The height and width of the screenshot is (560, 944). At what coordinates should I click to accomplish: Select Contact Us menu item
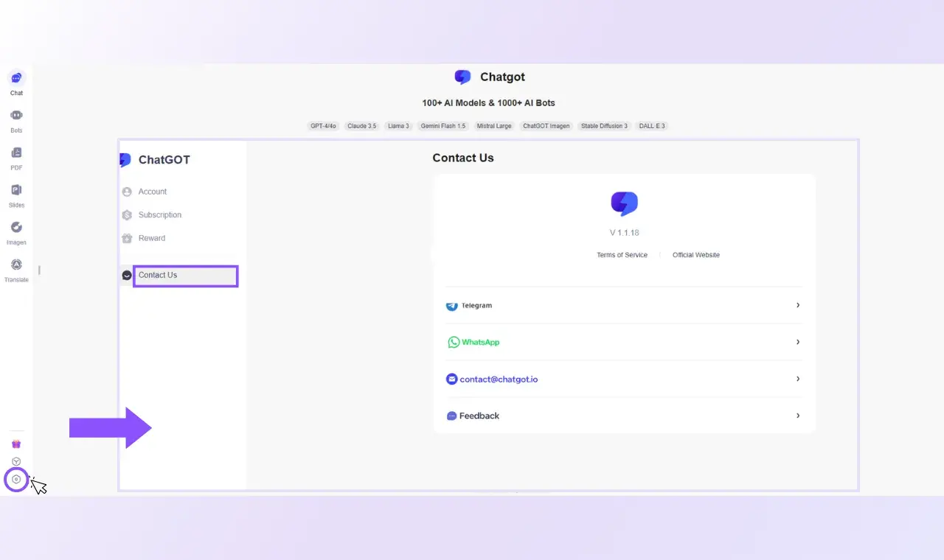pos(158,275)
